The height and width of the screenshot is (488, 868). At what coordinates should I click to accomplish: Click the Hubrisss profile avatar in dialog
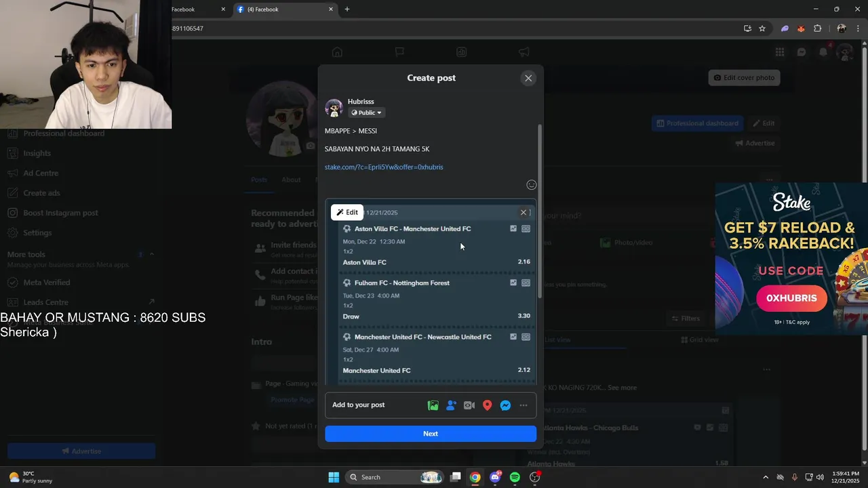point(334,108)
